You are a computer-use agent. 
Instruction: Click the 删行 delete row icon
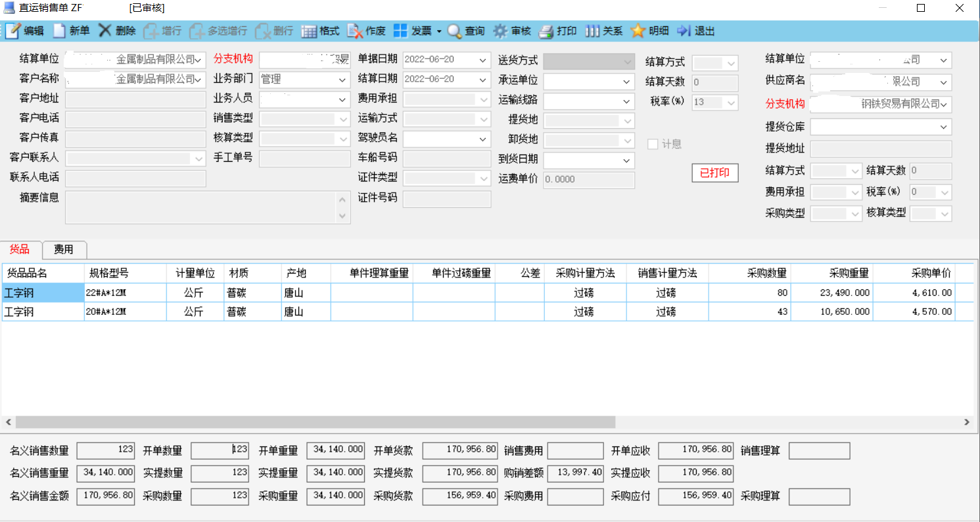click(x=262, y=31)
